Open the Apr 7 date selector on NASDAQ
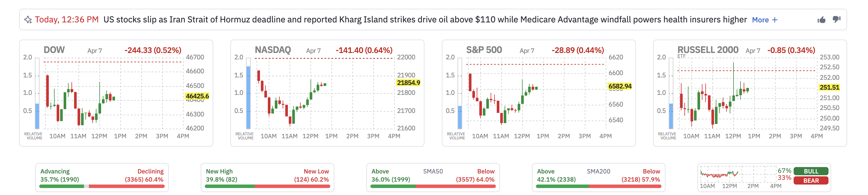868x195 pixels. click(x=313, y=51)
